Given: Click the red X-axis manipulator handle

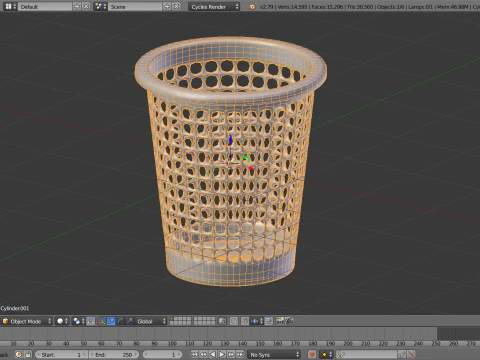Looking at the screenshot, I should [x=252, y=169].
